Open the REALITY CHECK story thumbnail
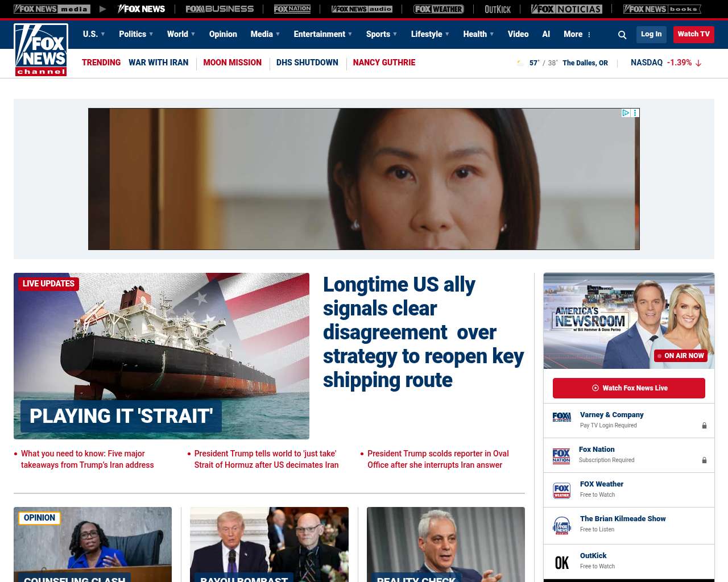The width and height of the screenshot is (728, 582). [446, 544]
